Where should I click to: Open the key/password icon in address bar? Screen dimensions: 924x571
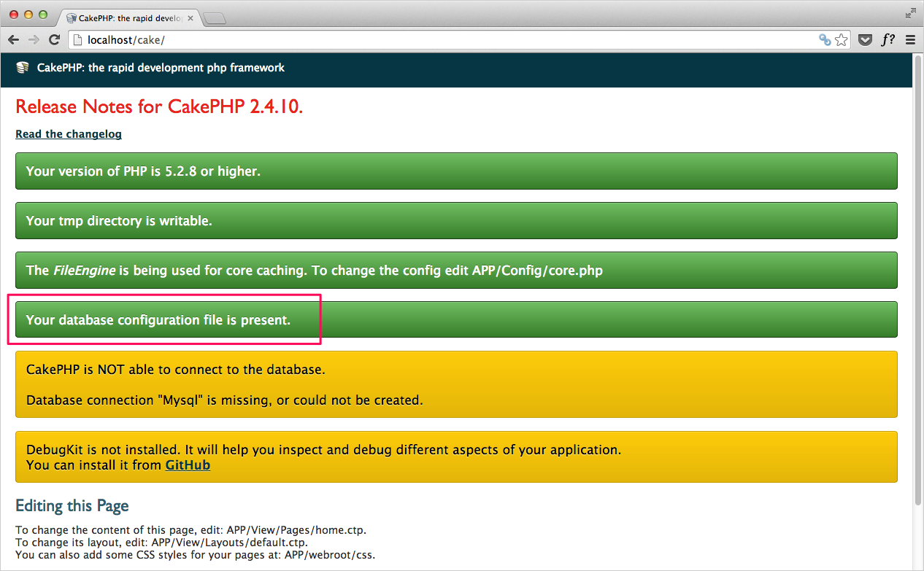point(825,40)
